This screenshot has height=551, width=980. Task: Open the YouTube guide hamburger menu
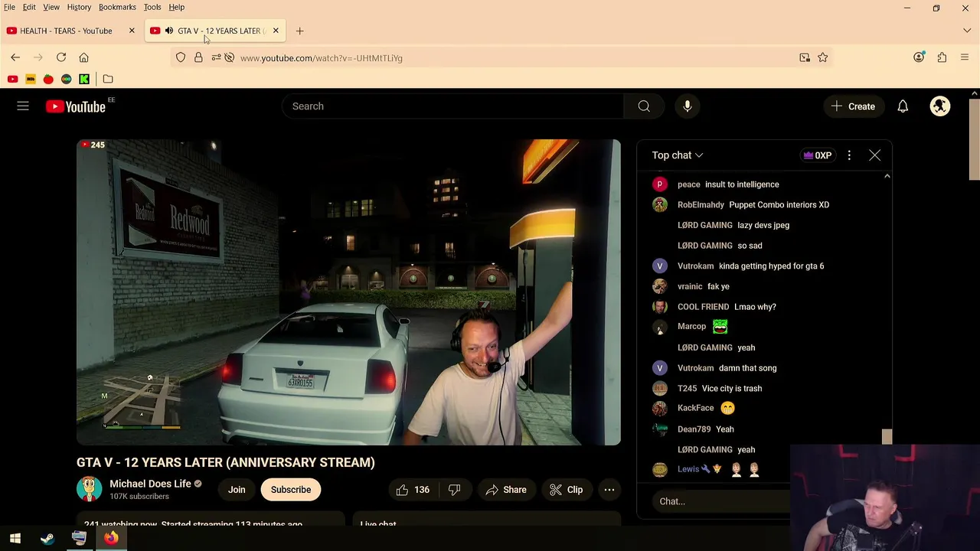23,106
